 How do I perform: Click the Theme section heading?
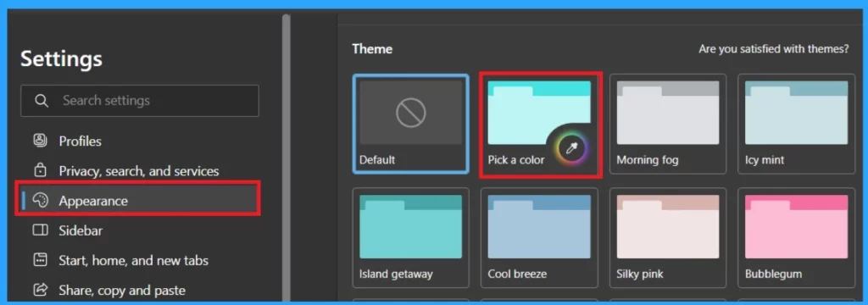coord(372,48)
